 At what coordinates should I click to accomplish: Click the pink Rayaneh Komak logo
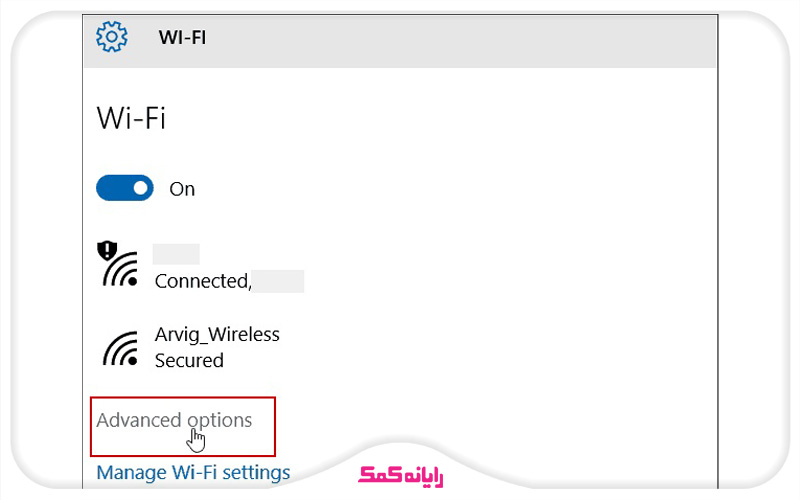tap(400, 472)
